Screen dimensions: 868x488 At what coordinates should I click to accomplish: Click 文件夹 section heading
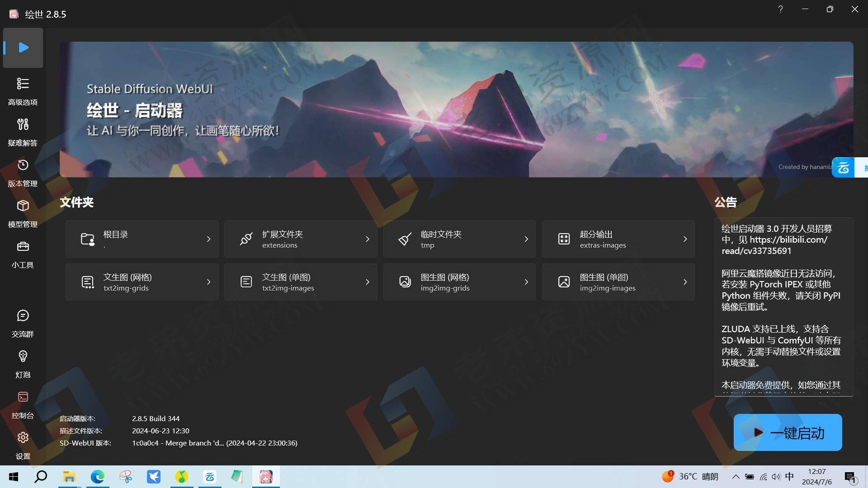coord(77,202)
